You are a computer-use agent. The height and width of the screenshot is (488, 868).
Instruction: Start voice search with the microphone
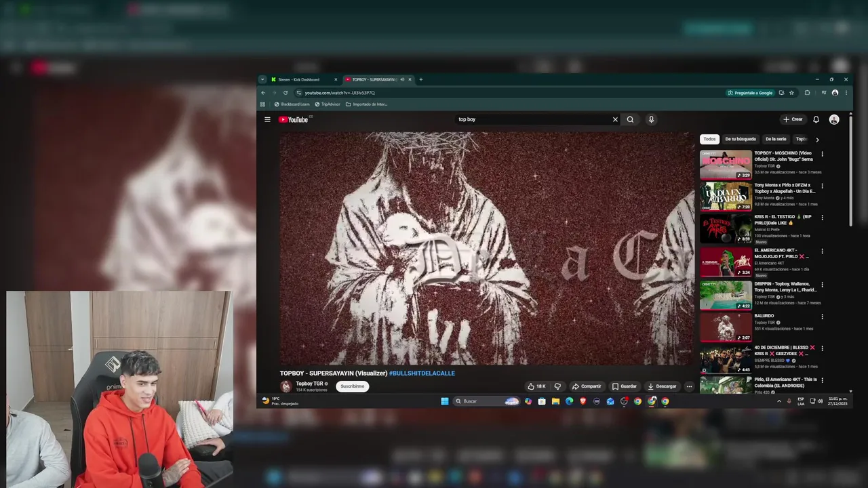651,119
